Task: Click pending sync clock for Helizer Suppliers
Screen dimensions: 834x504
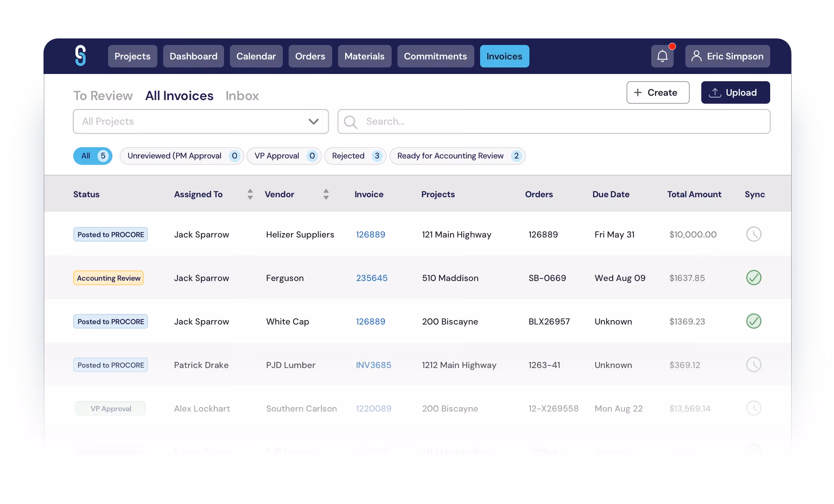Action: click(x=754, y=234)
